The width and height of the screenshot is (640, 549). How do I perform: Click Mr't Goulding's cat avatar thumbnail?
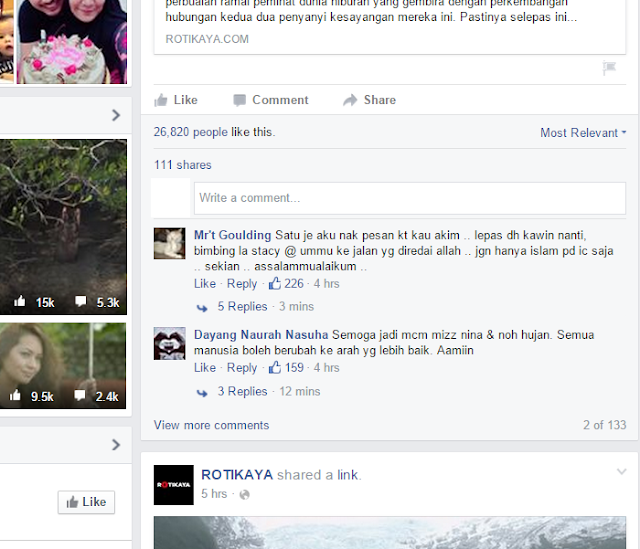[x=169, y=243]
